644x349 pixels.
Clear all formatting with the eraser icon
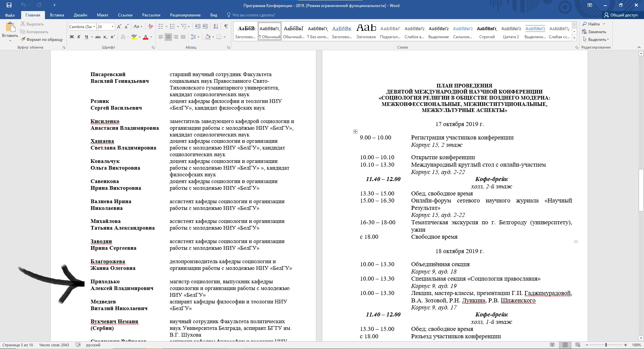pos(151,27)
